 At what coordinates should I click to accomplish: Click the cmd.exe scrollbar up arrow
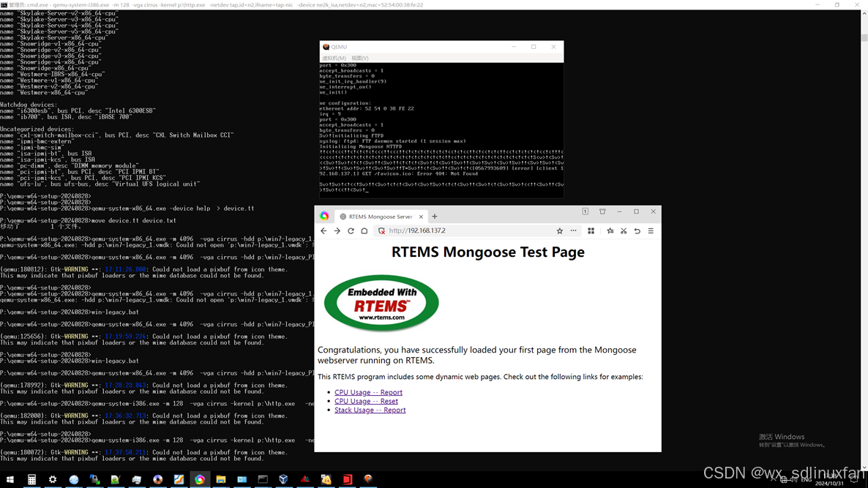pyautogui.click(x=864, y=13)
